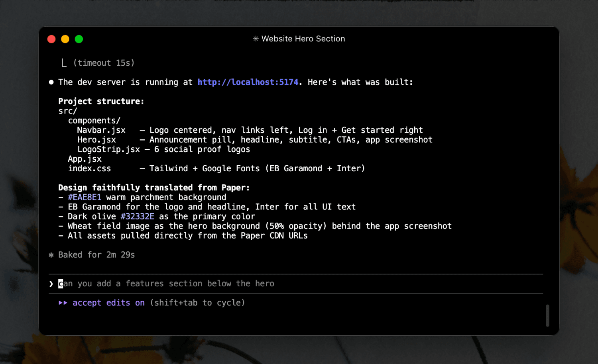Image resolution: width=598 pixels, height=364 pixels.
Task: Click the 'components/' folder line
Action: point(94,121)
